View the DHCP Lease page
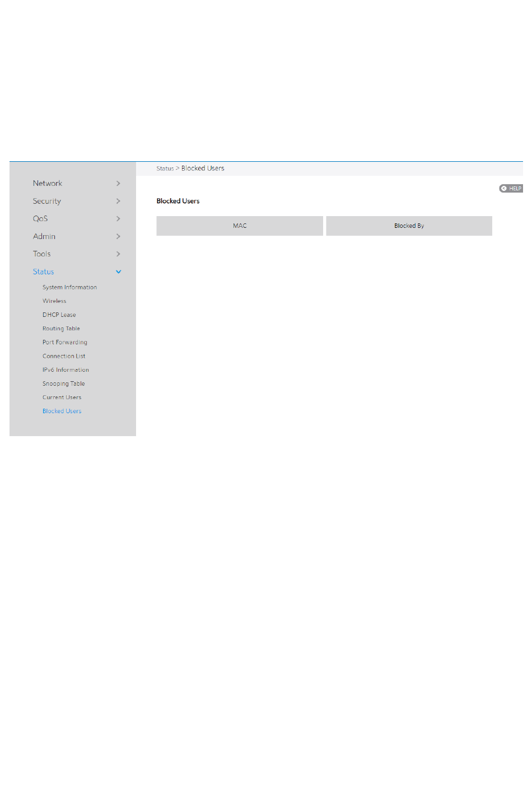The image size is (532, 795). pyautogui.click(x=59, y=315)
